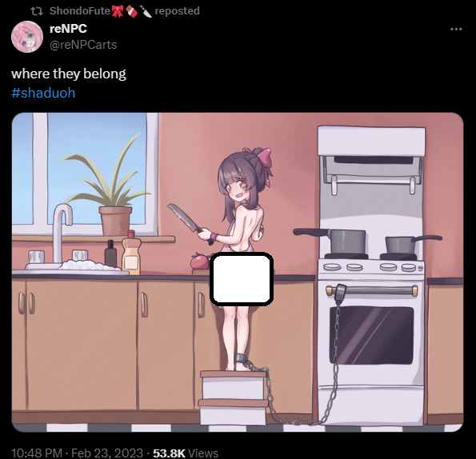
Task: Click the ribbon emoji after ShondoFute
Action: 117,11
